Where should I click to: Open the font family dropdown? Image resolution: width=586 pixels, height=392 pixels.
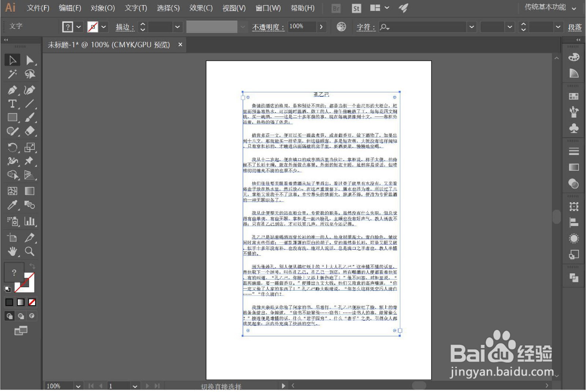(472, 27)
